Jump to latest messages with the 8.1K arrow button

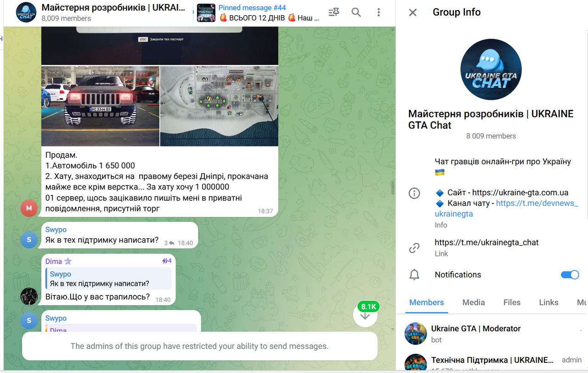(x=365, y=314)
